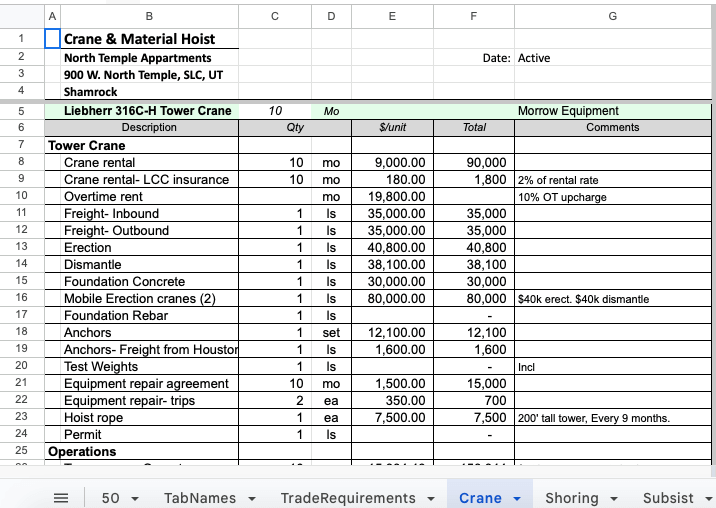
Task: Open dropdown arrow on Crane tab
Action: point(517,498)
